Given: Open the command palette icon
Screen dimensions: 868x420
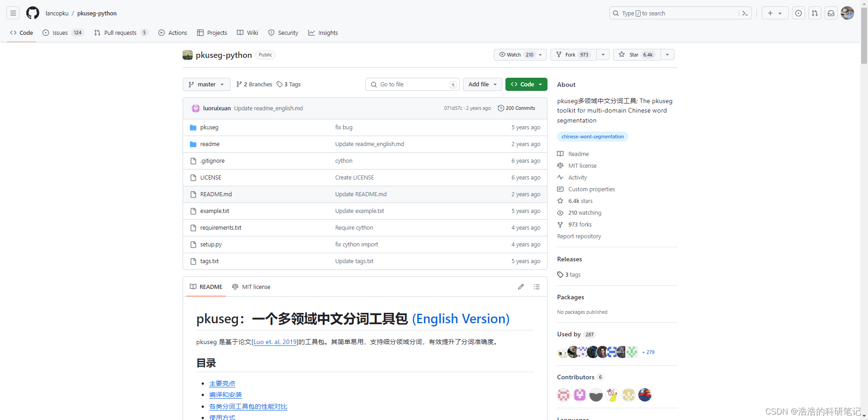Looking at the screenshot, I should 745,13.
